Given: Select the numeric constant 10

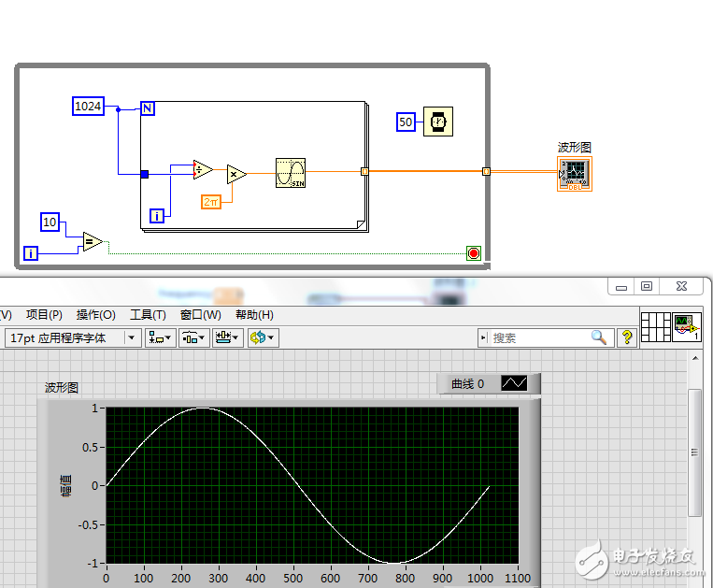Looking at the screenshot, I should [50, 222].
